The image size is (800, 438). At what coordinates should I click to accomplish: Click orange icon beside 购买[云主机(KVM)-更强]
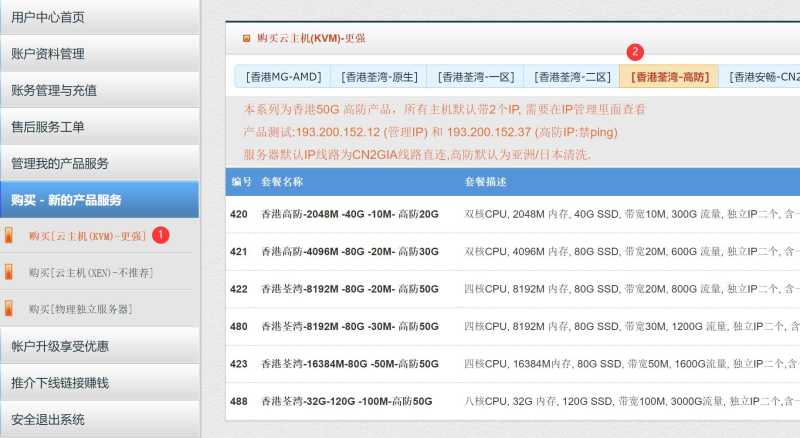click(9, 236)
